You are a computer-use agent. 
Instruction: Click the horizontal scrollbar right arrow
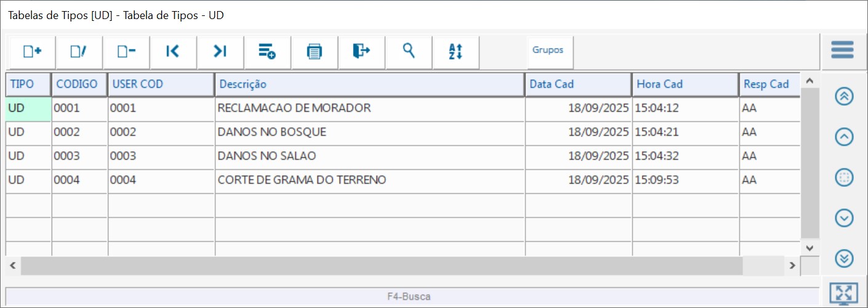(793, 266)
